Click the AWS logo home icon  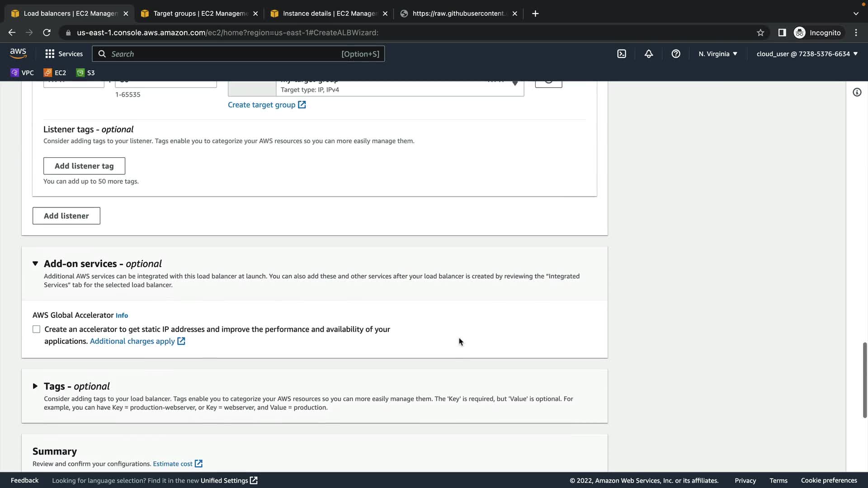click(x=18, y=53)
